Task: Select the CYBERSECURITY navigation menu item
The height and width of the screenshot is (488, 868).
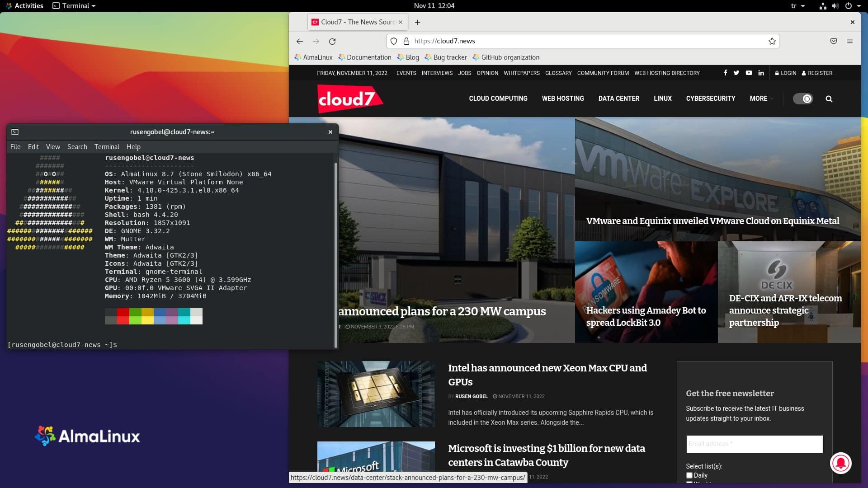Action: click(x=710, y=99)
